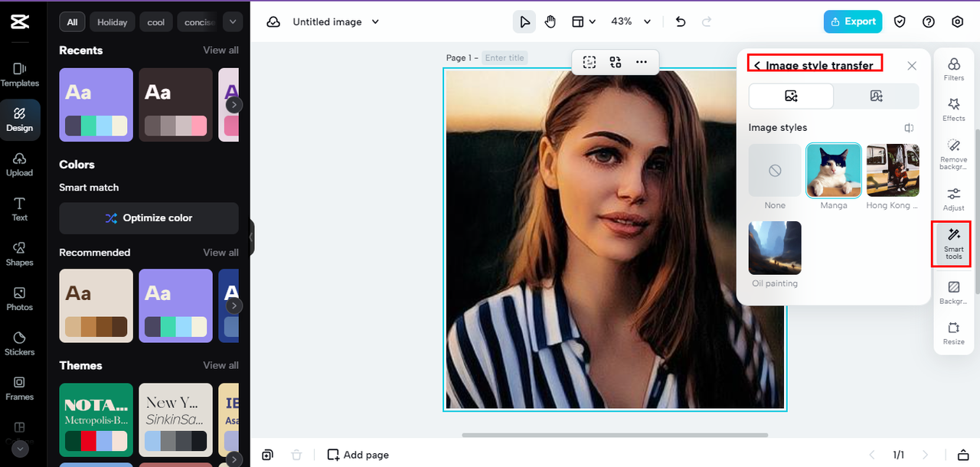Open the layers icon at bottom right

click(964, 455)
